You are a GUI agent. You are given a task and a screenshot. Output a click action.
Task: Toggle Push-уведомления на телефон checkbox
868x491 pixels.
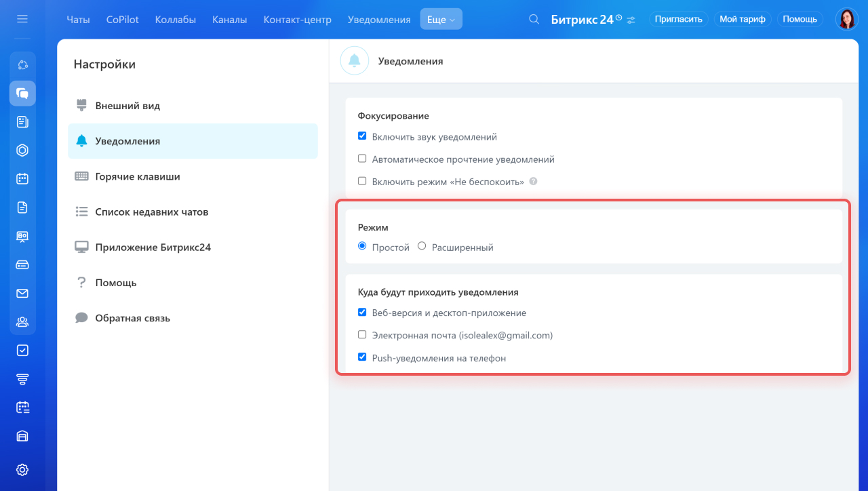(x=362, y=357)
